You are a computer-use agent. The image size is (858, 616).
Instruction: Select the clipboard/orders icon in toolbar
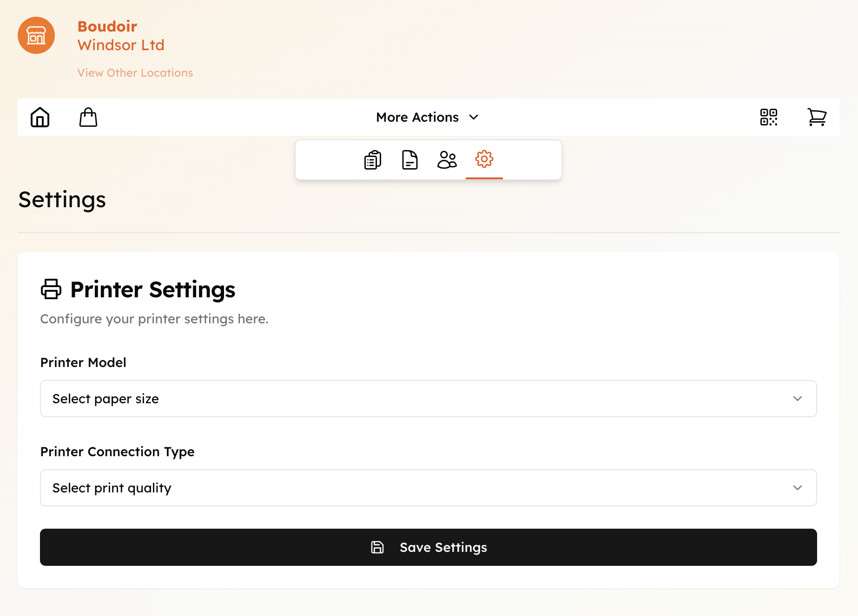[371, 160]
